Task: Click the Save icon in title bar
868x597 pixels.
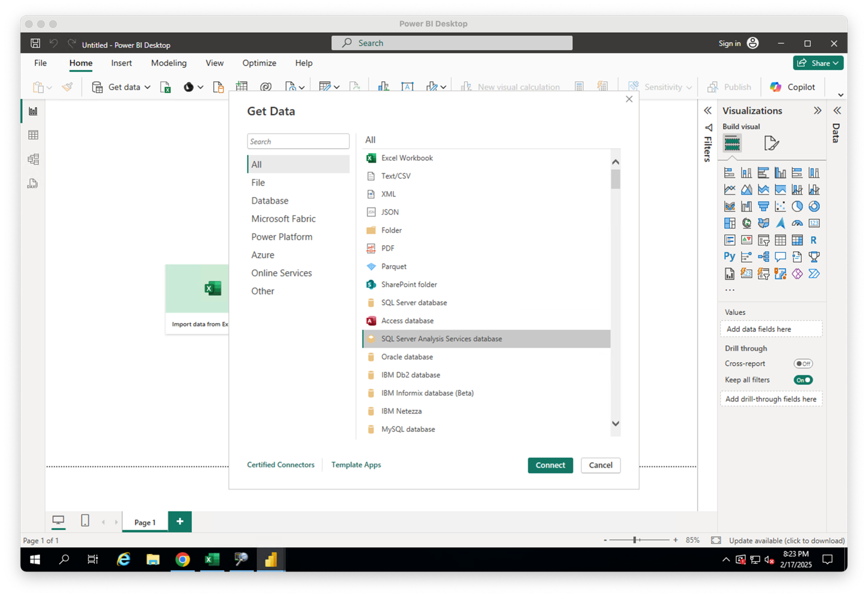Action: pyautogui.click(x=35, y=43)
